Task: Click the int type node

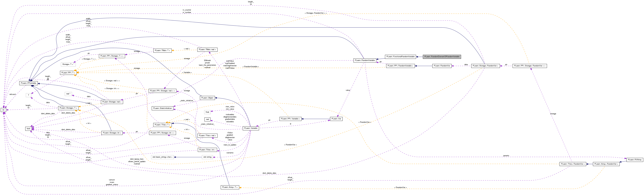Action: pos(4,110)
